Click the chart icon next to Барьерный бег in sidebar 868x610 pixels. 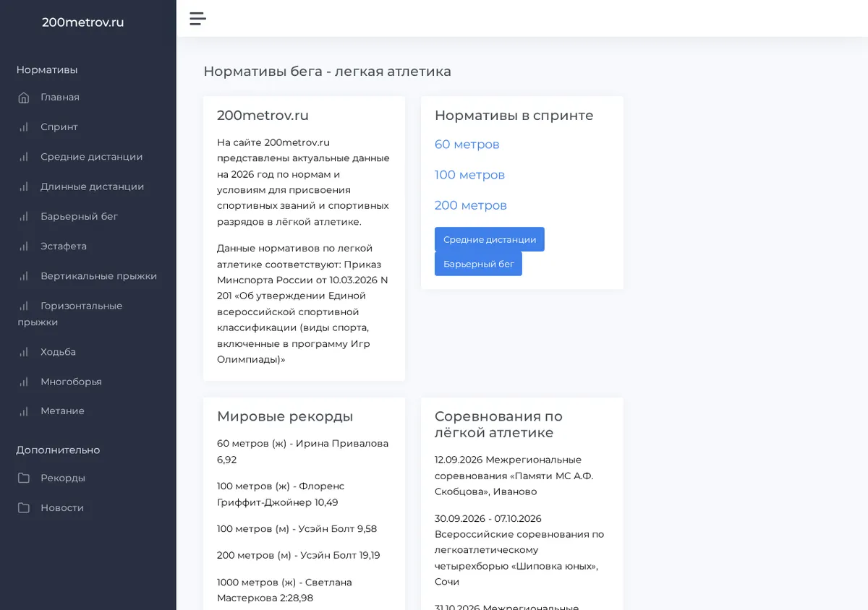pyautogui.click(x=24, y=216)
